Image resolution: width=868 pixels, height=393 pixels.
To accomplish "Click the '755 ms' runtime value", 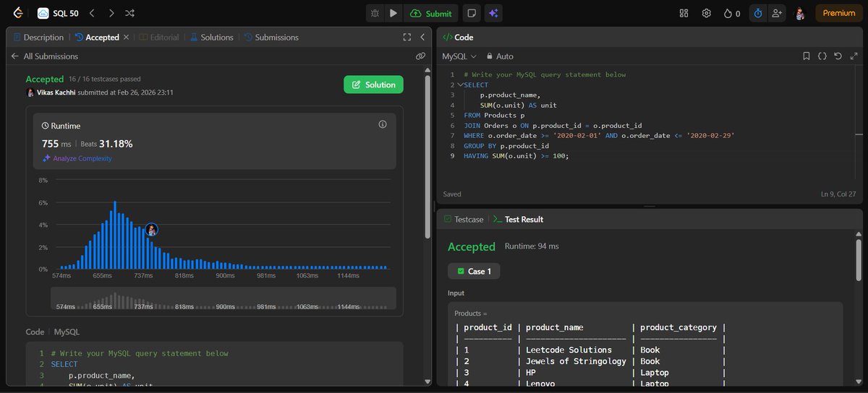I will point(57,144).
